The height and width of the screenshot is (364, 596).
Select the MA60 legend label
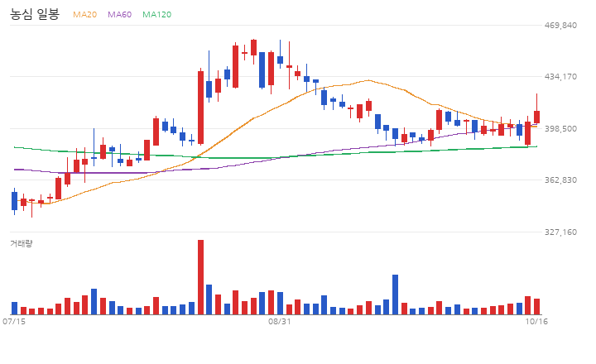coord(119,14)
